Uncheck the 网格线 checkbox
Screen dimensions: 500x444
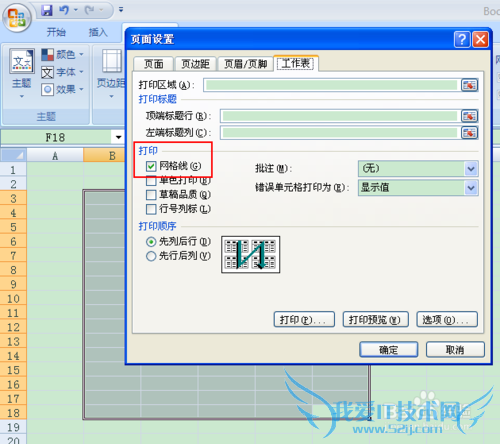point(151,166)
